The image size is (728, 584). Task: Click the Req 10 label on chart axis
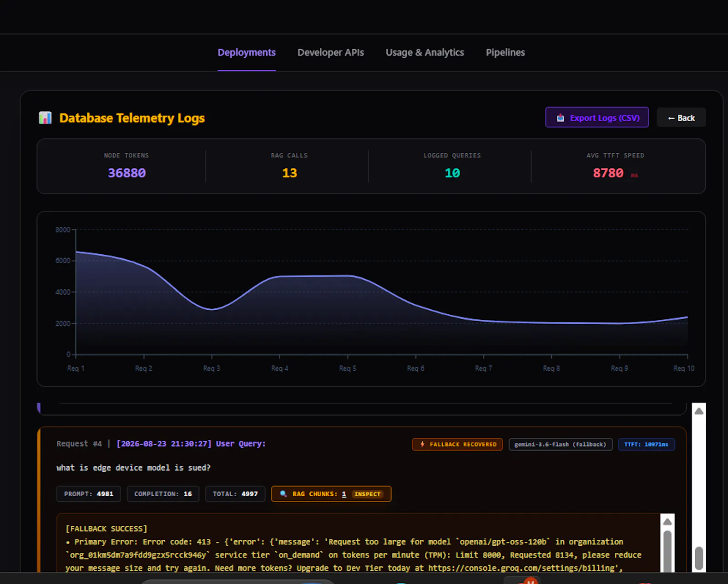(684, 368)
